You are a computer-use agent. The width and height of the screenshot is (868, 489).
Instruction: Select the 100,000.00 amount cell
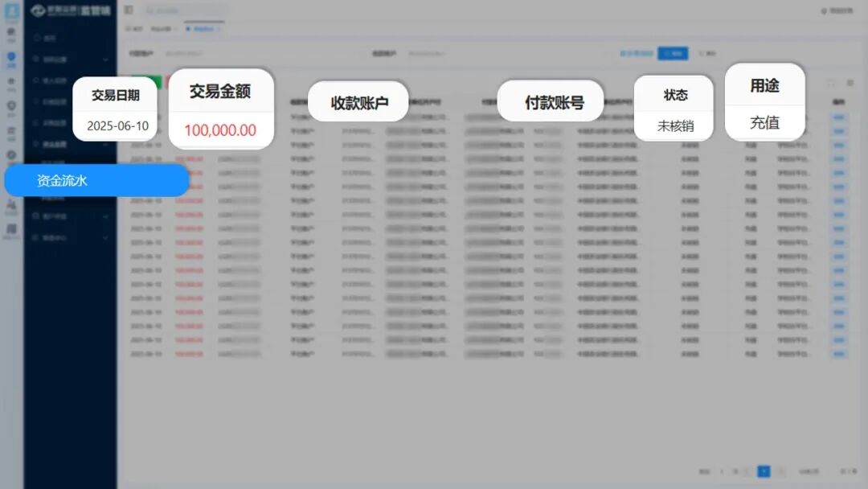220,130
